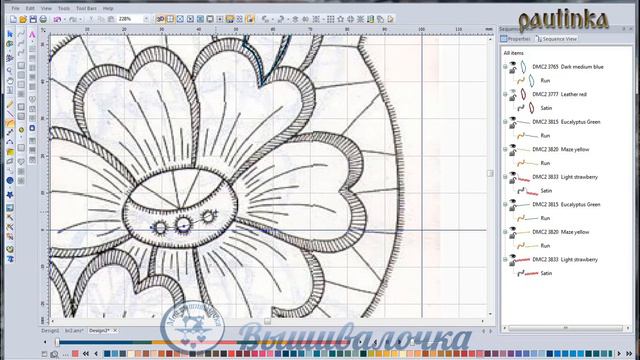Image resolution: width=640 pixels, height=360 pixels.
Task: Select the All items header row
Action: click(x=513, y=53)
